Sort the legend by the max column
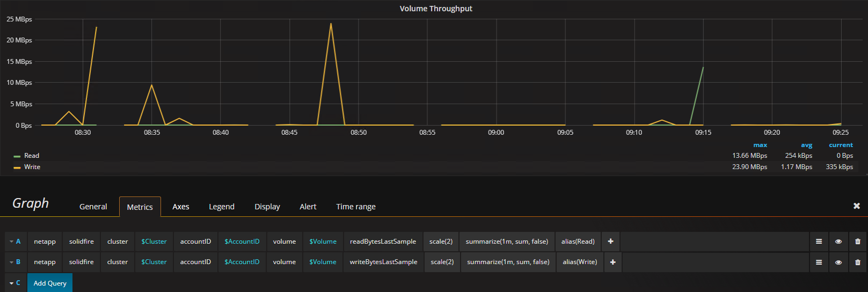Image resolution: width=868 pixels, height=292 pixels. (x=760, y=145)
